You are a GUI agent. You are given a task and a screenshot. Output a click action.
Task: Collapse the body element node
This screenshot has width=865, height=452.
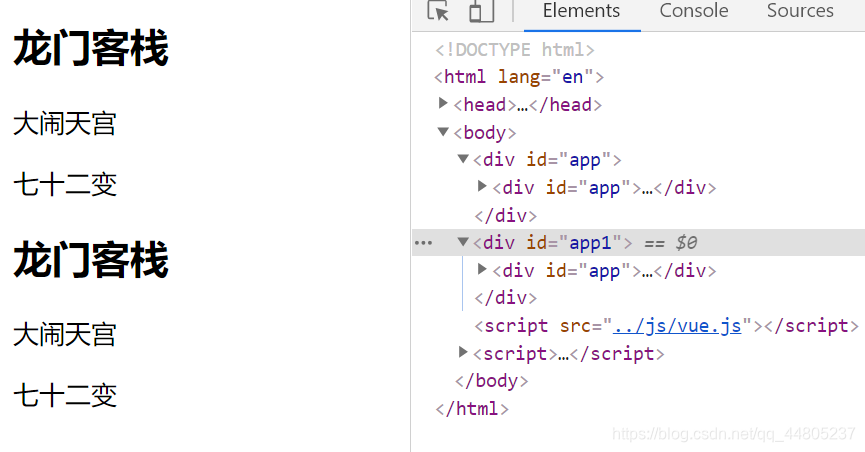click(x=442, y=131)
